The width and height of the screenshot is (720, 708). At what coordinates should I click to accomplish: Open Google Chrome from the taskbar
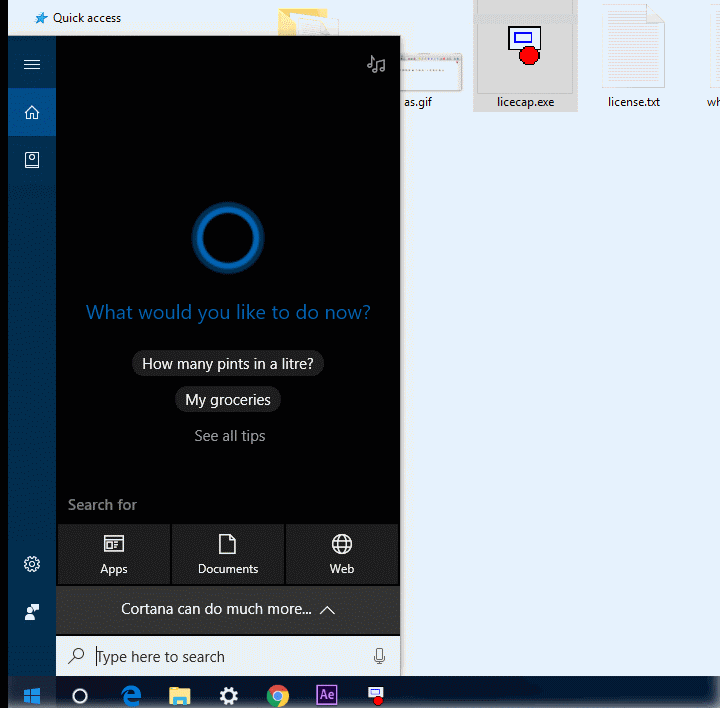(x=278, y=696)
